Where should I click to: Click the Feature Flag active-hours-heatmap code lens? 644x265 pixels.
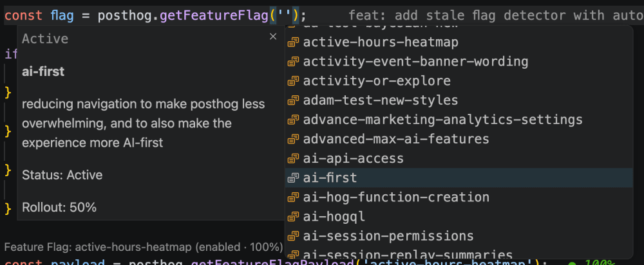tap(144, 247)
